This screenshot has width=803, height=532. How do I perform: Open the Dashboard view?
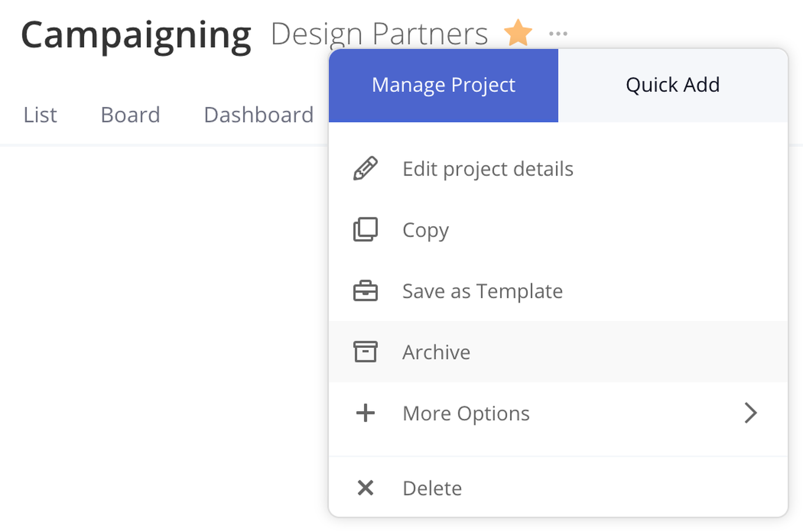tap(258, 114)
